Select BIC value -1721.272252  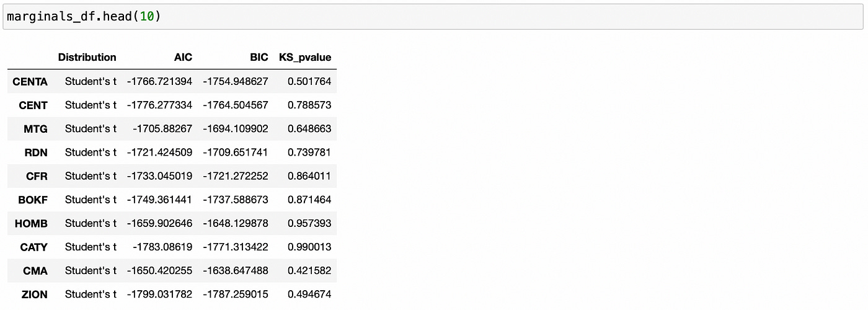[x=236, y=176]
